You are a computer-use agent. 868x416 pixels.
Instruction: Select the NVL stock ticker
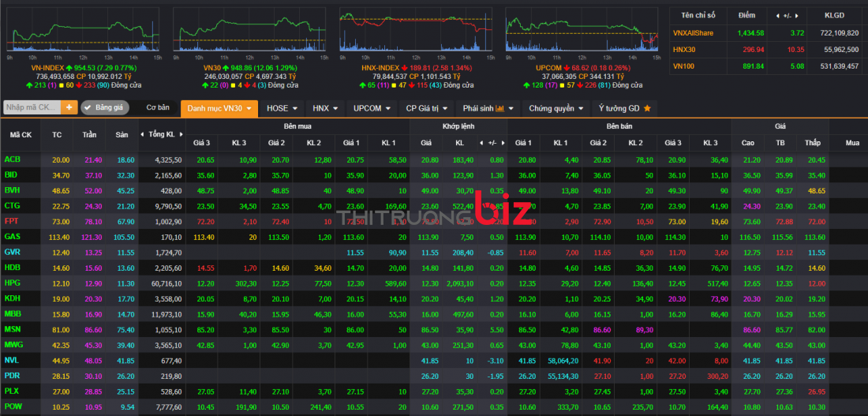[12, 360]
